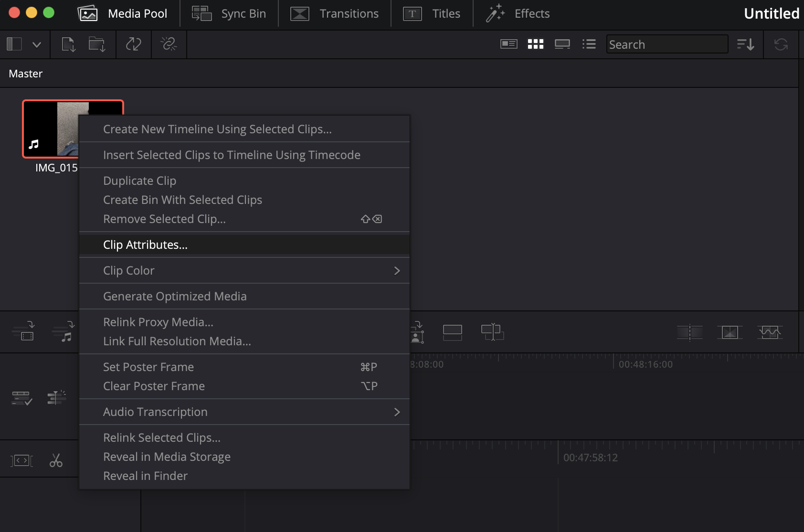Click Reveal in Finder
Viewport: 804px width, 532px height.
[x=145, y=476]
